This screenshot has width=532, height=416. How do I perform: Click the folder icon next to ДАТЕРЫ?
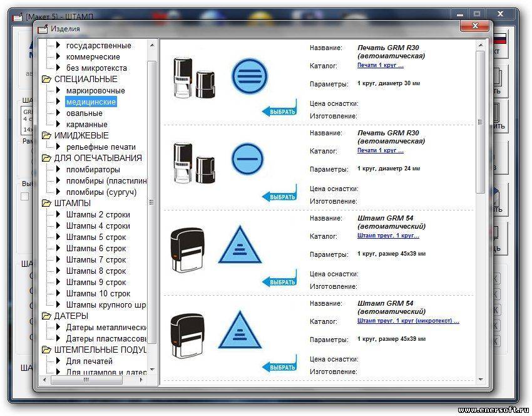click(46, 316)
